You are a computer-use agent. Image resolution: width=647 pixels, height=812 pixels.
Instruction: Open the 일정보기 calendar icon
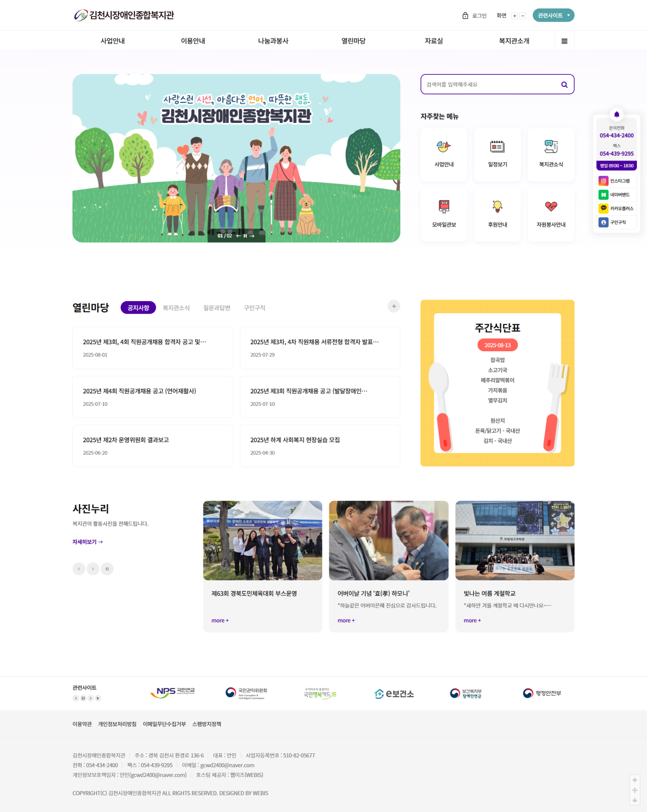(497, 147)
